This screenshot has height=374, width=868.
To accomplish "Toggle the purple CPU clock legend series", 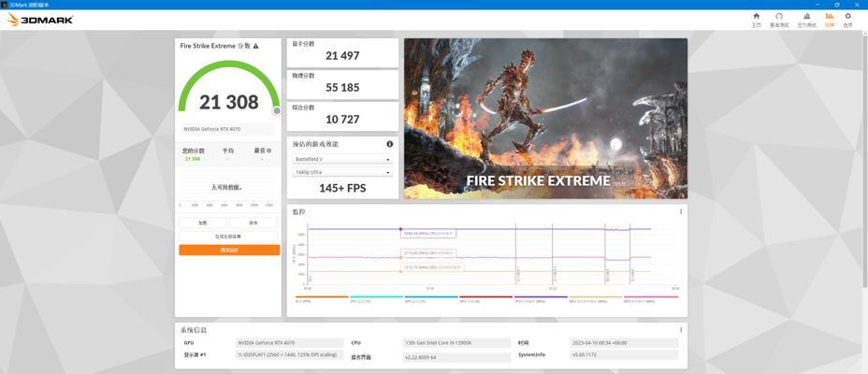I will [541, 299].
